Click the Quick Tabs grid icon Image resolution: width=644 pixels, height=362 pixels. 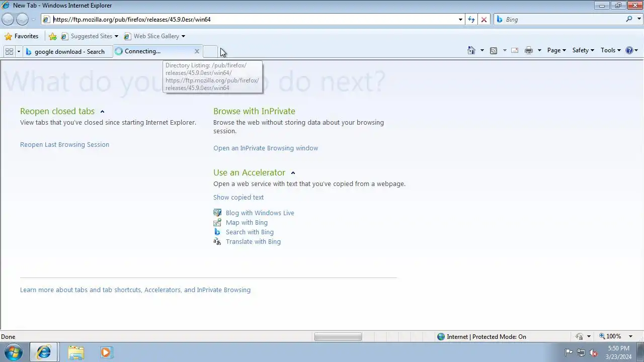click(x=9, y=51)
